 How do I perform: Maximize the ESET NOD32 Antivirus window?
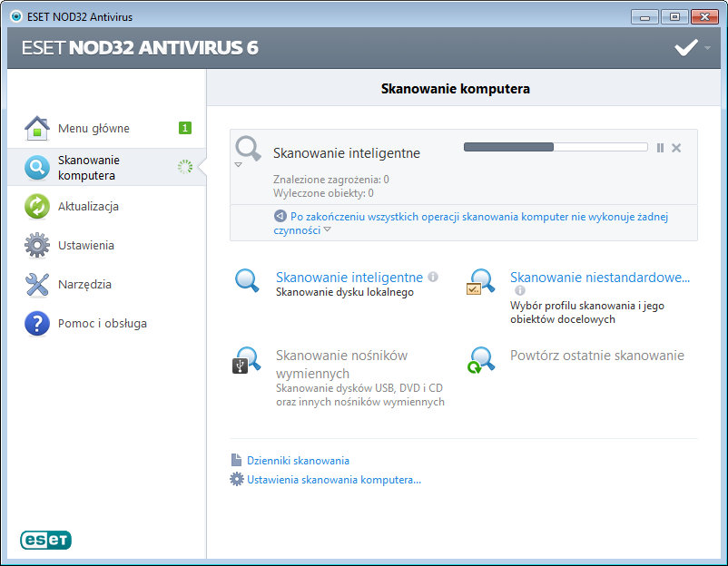(x=674, y=16)
